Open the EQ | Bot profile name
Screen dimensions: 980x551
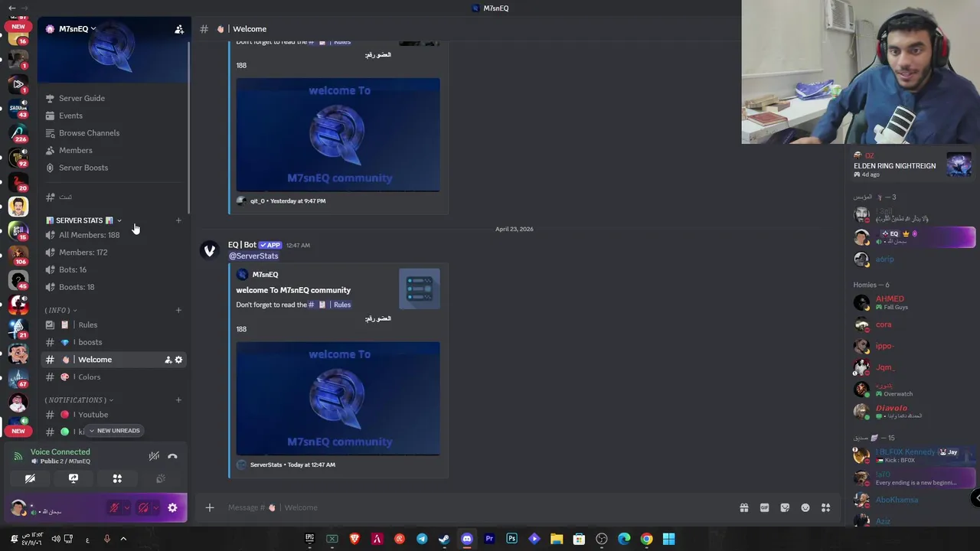coord(242,245)
